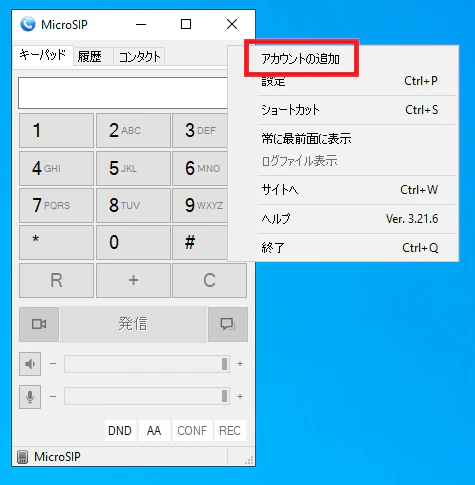Open the message chat icon button
This screenshot has height=485, width=475.
(x=228, y=324)
